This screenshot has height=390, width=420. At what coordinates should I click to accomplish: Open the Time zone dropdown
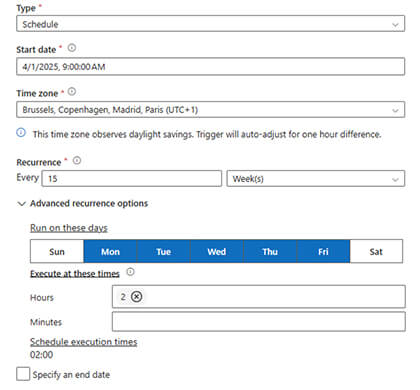210,110
